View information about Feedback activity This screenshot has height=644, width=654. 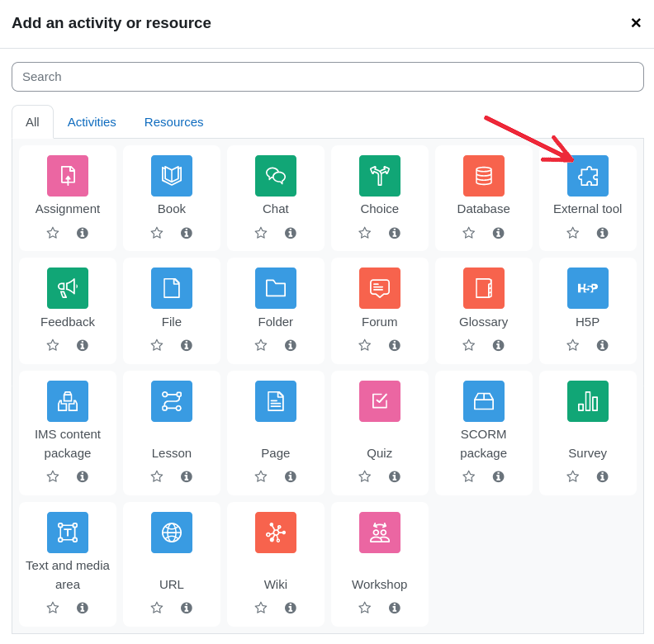click(83, 345)
